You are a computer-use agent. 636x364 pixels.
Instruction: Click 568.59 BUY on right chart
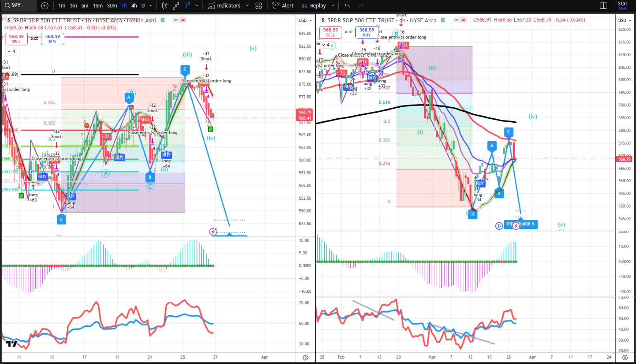point(367,32)
